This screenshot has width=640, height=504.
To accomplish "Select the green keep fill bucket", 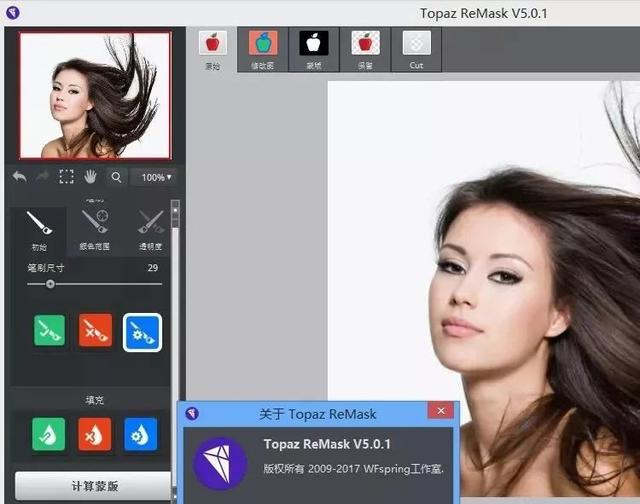I will coord(49,434).
